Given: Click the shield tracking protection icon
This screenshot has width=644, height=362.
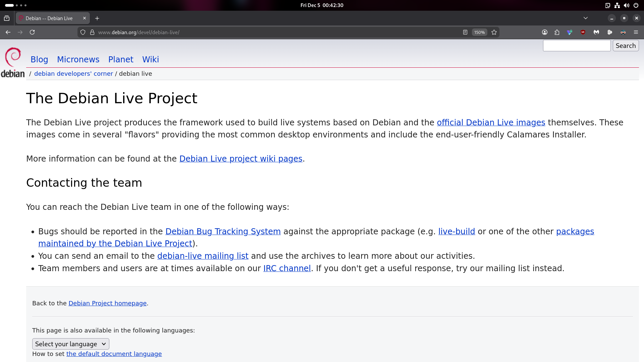Looking at the screenshot, I should pyautogui.click(x=83, y=32).
